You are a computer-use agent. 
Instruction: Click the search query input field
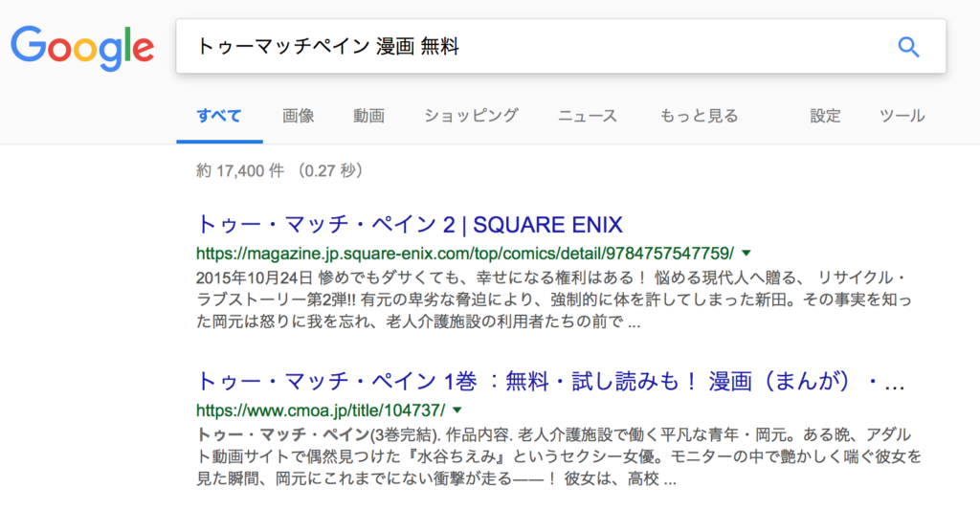click(x=561, y=46)
